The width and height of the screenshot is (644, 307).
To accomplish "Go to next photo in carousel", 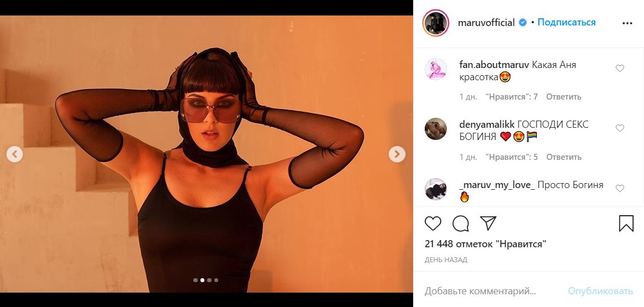I will [x=397, y=154].
